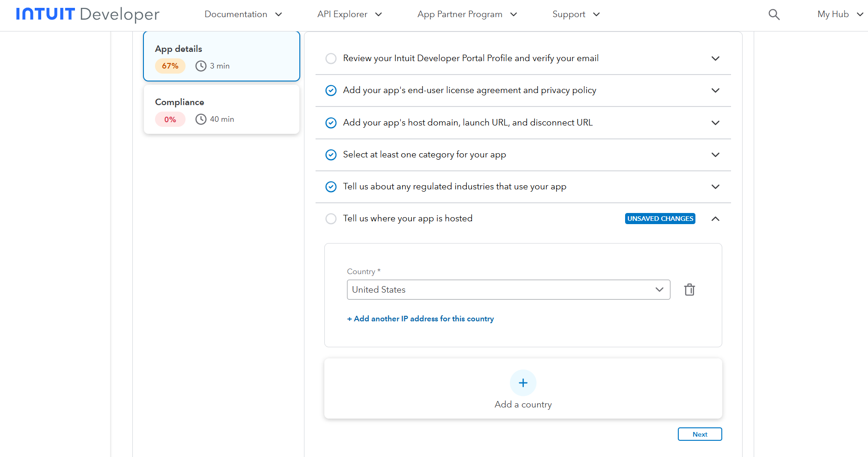
Task: Open the Documentation menu
Action: (243, 14)
